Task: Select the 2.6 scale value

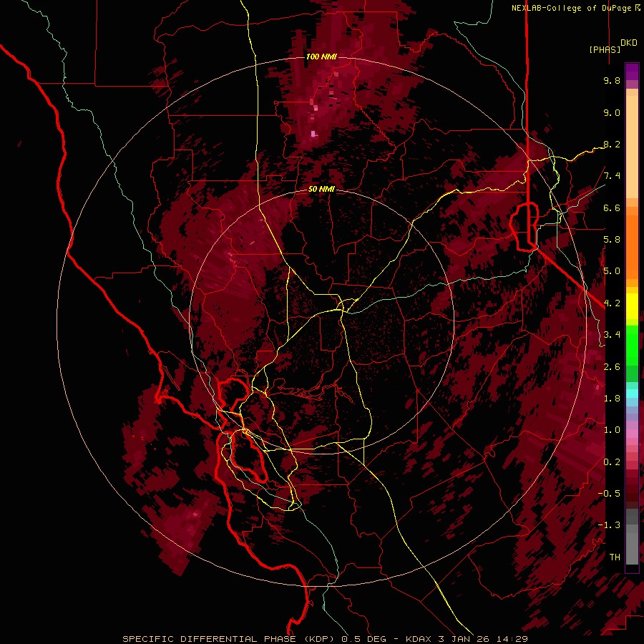Action: (612, 366)
